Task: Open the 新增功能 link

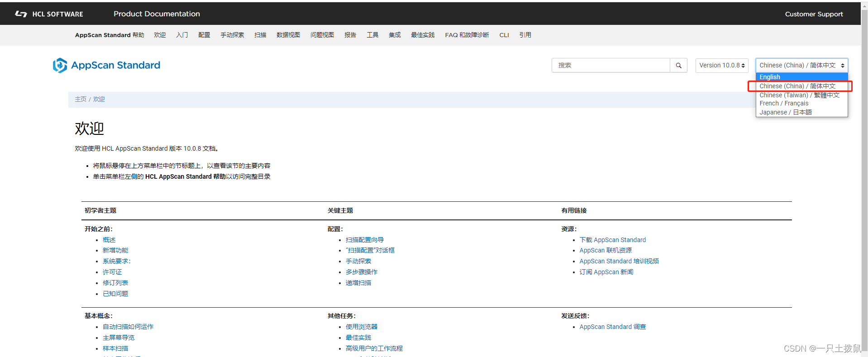Action: coord(115,250)
